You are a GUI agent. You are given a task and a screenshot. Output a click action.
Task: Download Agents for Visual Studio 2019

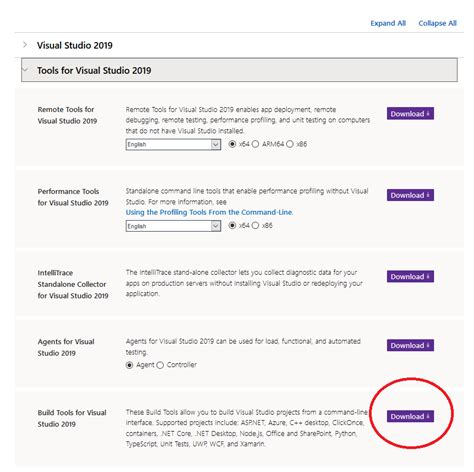coord(410,345)
